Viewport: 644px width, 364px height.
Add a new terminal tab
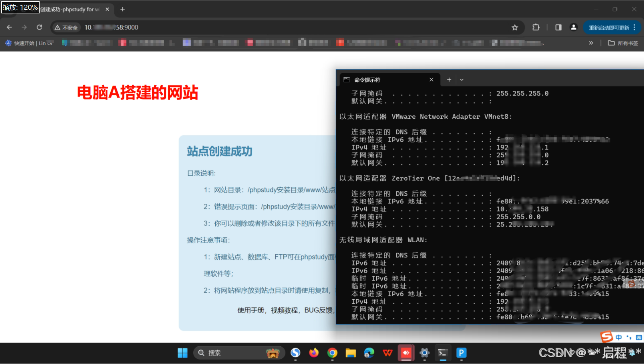click(449, 80)
